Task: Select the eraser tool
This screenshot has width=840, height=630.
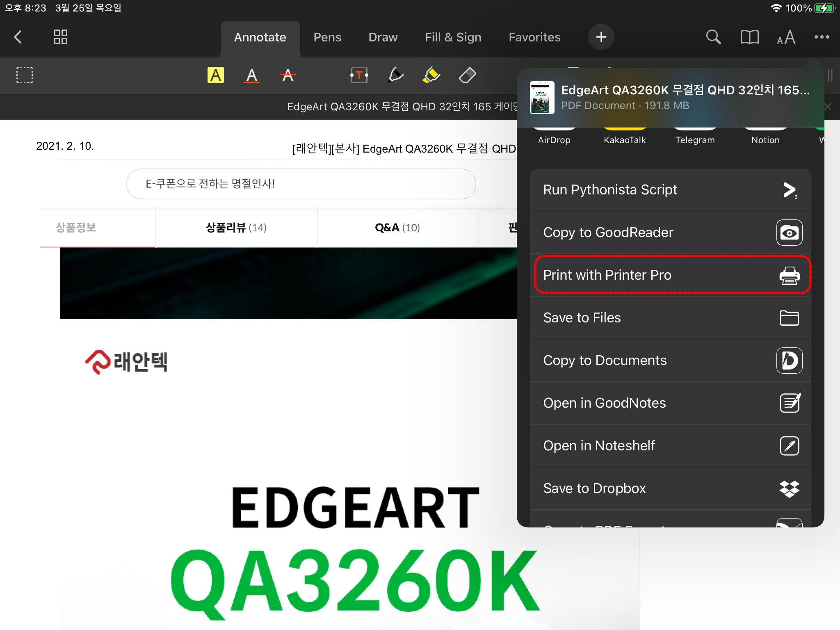Action: pyautogui.click(x=467, y=75)
